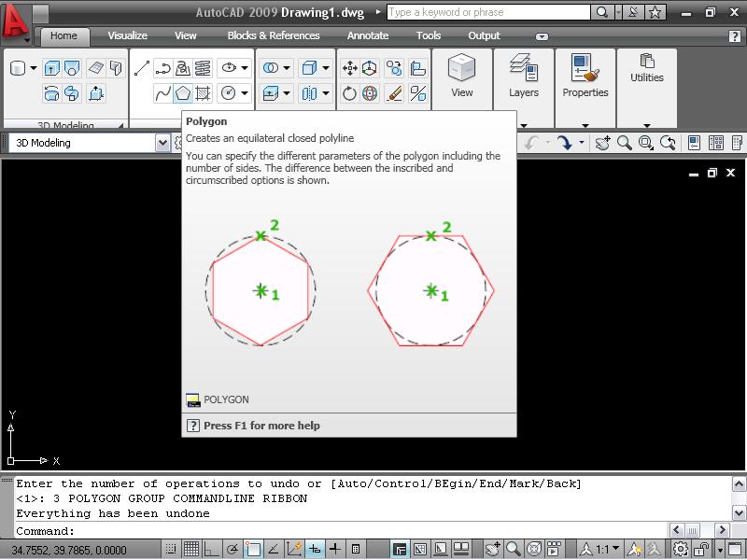Select the Copy objects tool
Screen dimensions: 747x560
tap(394, 68)
